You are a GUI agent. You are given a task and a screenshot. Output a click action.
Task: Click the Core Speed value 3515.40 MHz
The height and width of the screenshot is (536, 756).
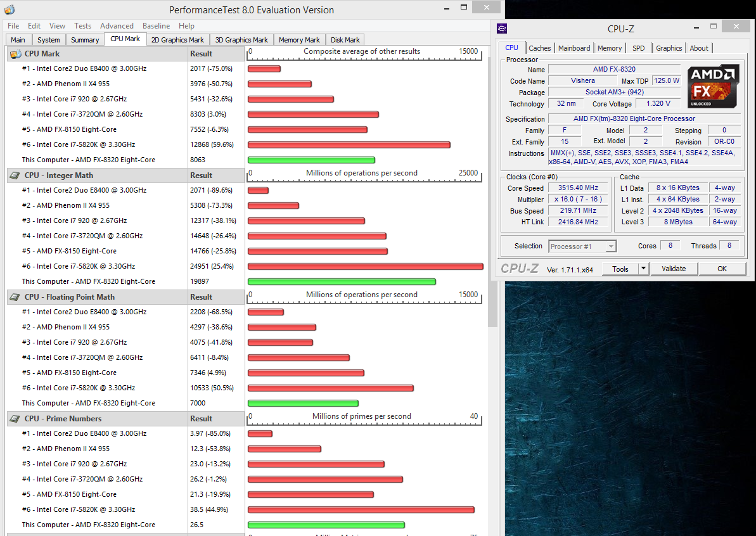pyautogui.click(x=578, y=188)
